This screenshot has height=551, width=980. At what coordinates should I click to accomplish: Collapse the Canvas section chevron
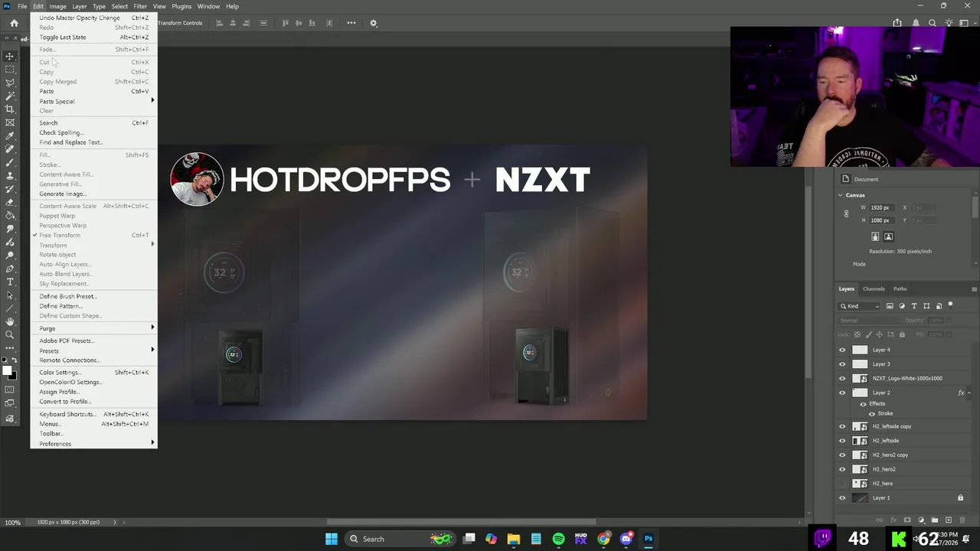coord(840,195)
